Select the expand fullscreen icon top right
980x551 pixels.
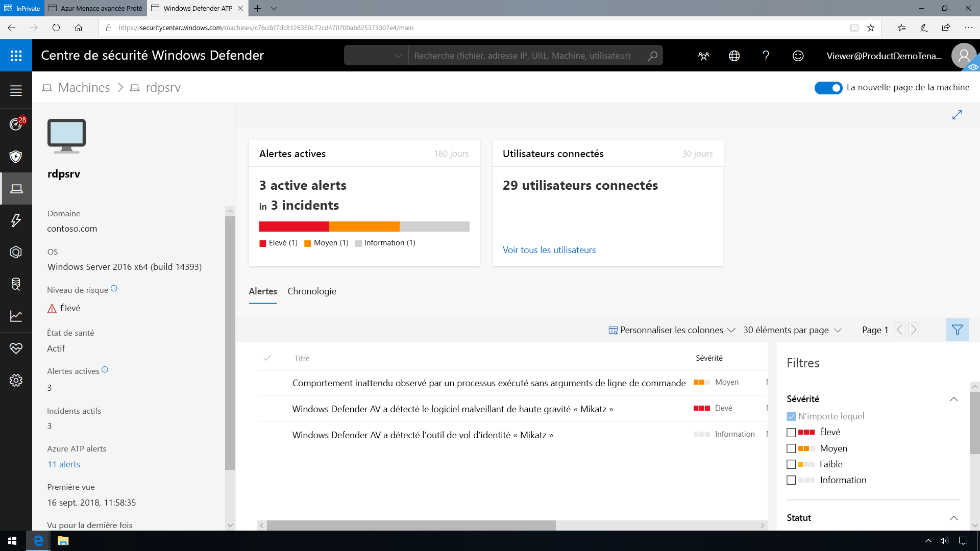[957, 115]
